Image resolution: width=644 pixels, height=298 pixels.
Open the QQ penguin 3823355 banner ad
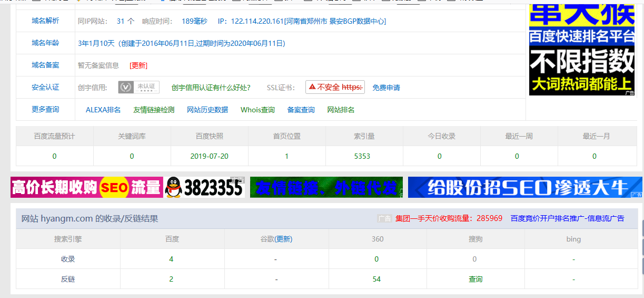point(204,187)
